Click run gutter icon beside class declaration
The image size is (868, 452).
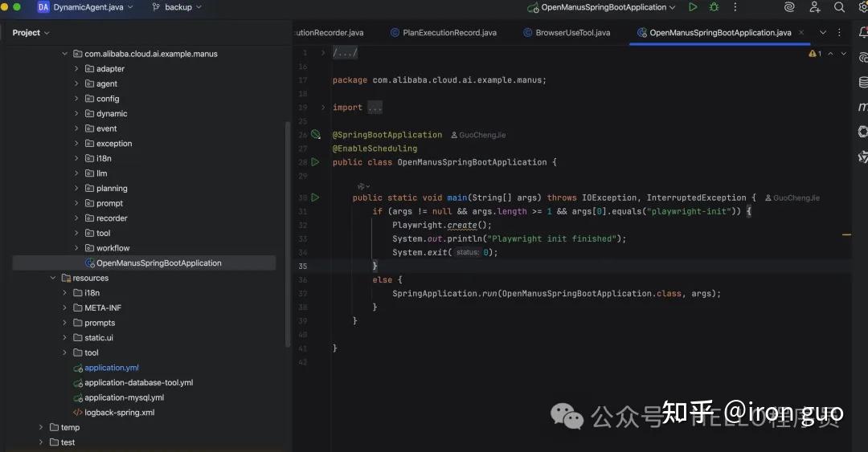tap(315, 162)
